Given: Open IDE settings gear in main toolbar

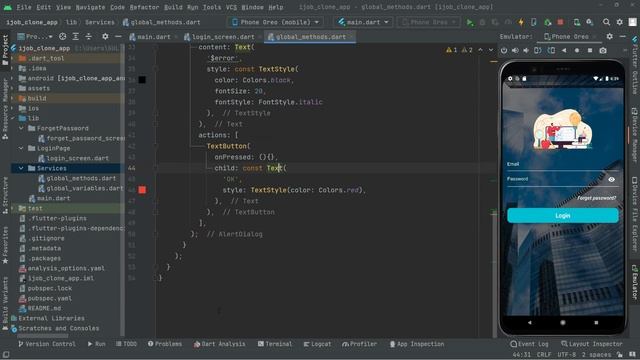Looking at the screenshot, I should (620, 22).
